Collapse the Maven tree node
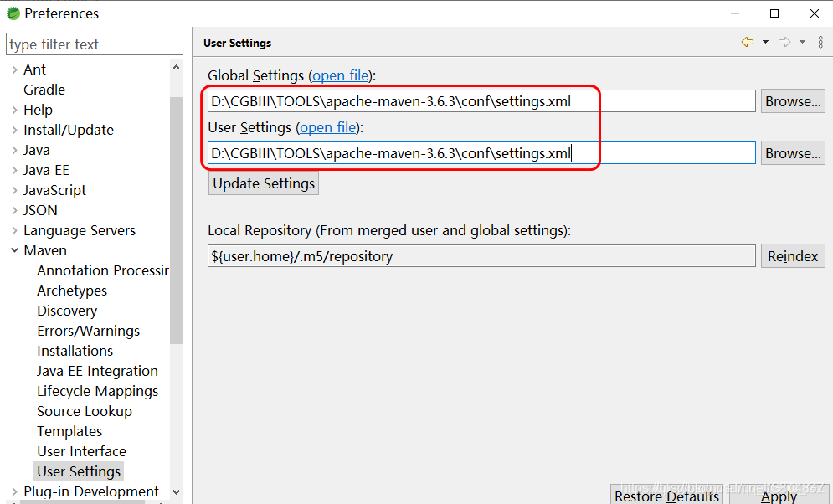The image size is (833, 504). tap(14, 250)
